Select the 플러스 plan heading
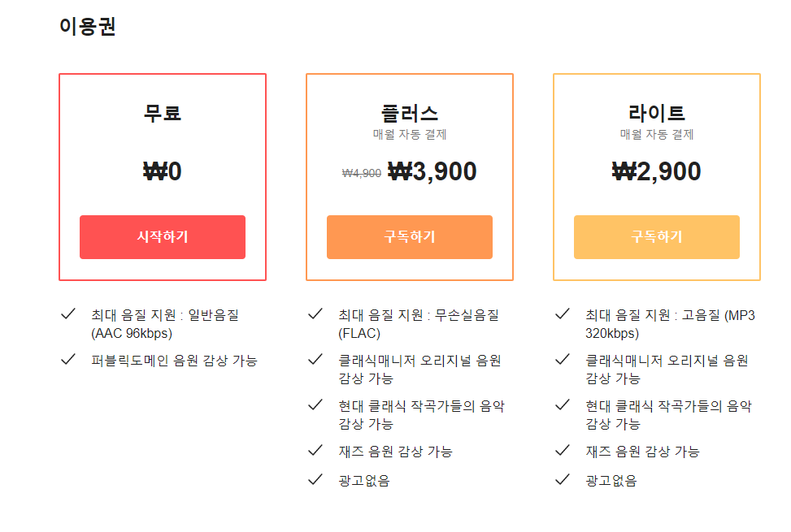The image size is (791, 532). 410,113
